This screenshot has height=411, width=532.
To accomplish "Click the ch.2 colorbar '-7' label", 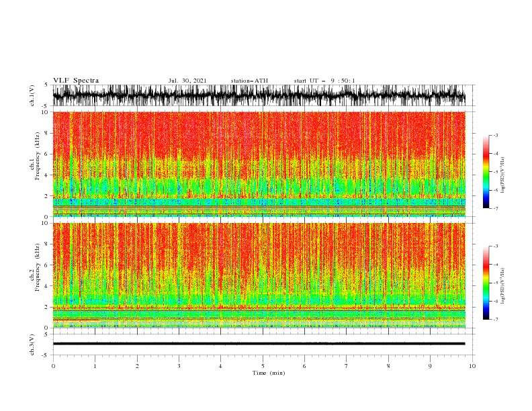I will point(495,320).
